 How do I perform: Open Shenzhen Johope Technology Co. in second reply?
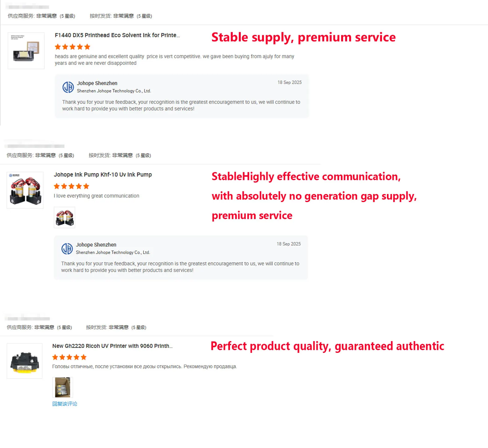tap(113, 252)
